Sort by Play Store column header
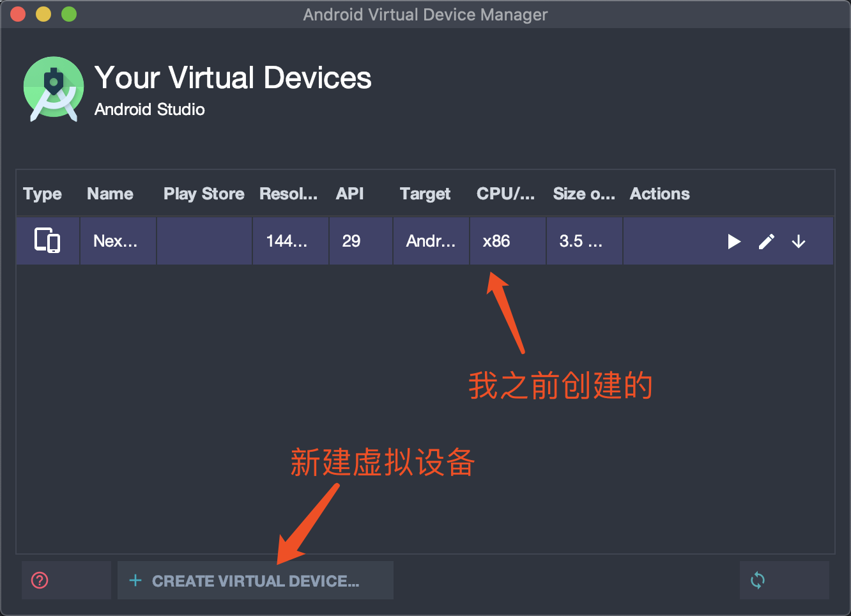851x616 pixels. pyautogui.click(x=204, y=194)
